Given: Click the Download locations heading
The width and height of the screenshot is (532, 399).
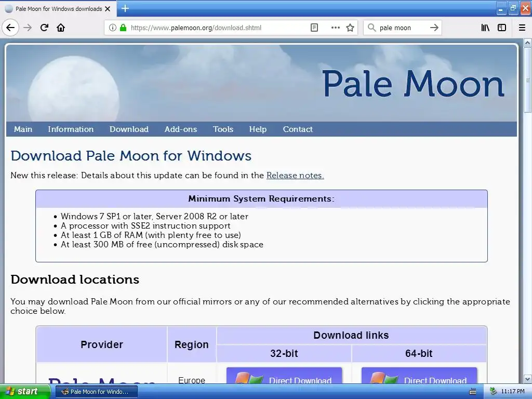Looking at the screenshot, I should (75, 280).
